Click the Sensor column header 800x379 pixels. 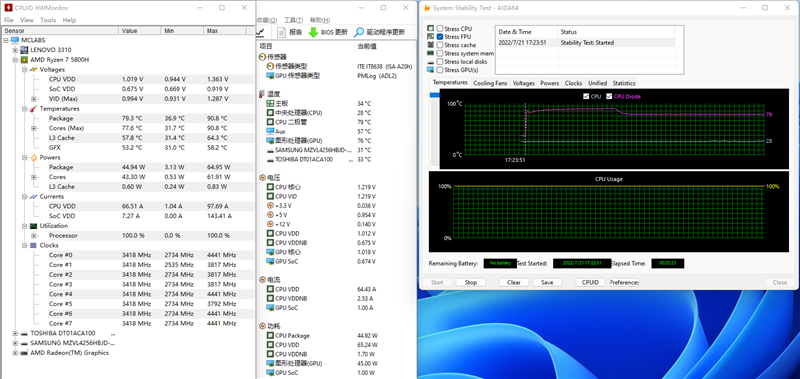click(60, 31)
